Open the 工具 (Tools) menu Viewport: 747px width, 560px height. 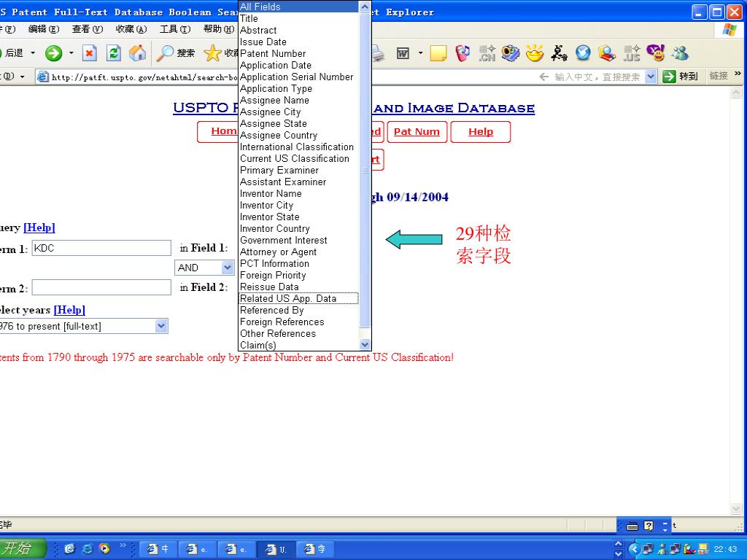point(175,29)
